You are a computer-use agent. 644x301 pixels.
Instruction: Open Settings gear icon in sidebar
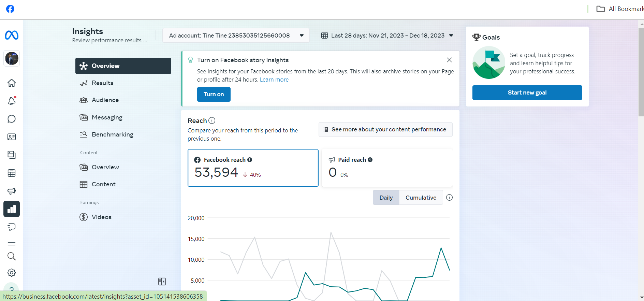(x=12, y=273)
